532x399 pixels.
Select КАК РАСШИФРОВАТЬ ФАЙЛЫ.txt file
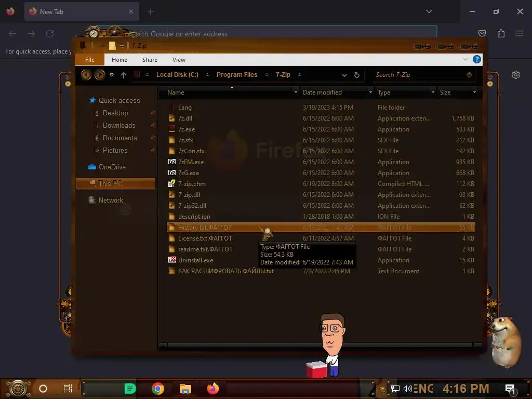click(x=225, y=271)
